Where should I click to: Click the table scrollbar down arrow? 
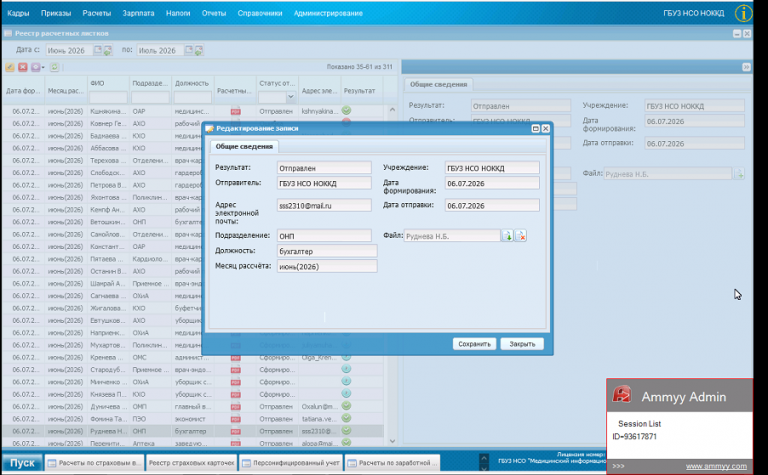tap(392, 441)
